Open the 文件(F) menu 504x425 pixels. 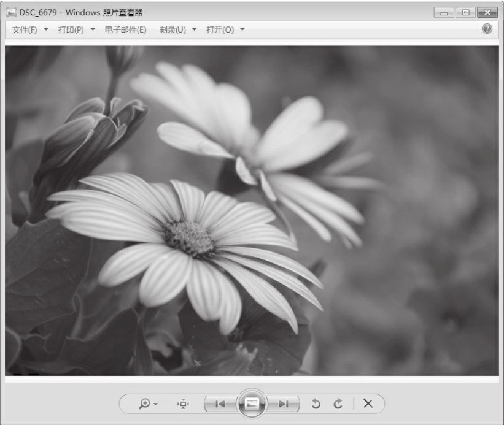pos(25,29)
